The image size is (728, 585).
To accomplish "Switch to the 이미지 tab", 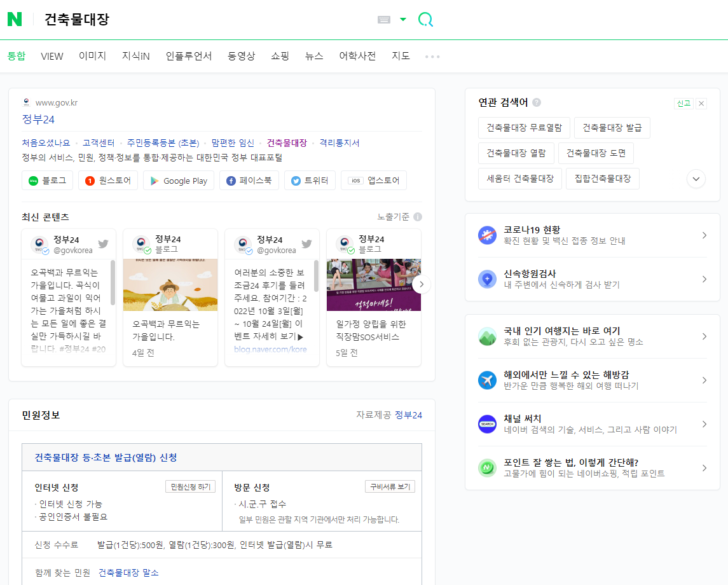I will click(92, 56).
